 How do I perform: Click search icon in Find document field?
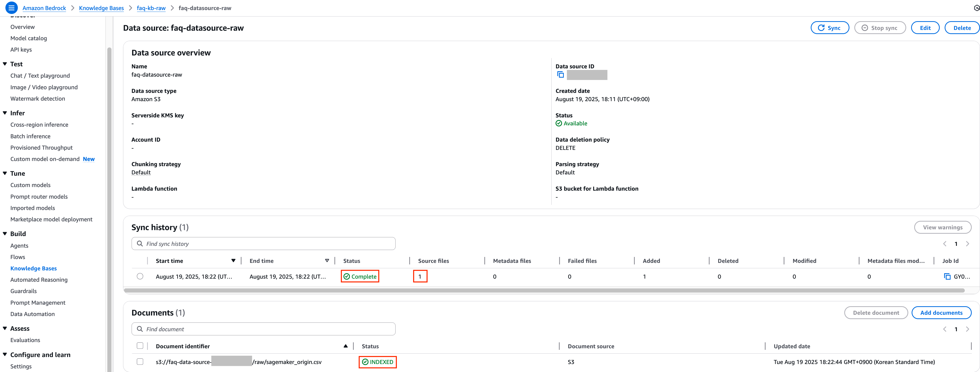pyautogui.click(x=140, y=329)
